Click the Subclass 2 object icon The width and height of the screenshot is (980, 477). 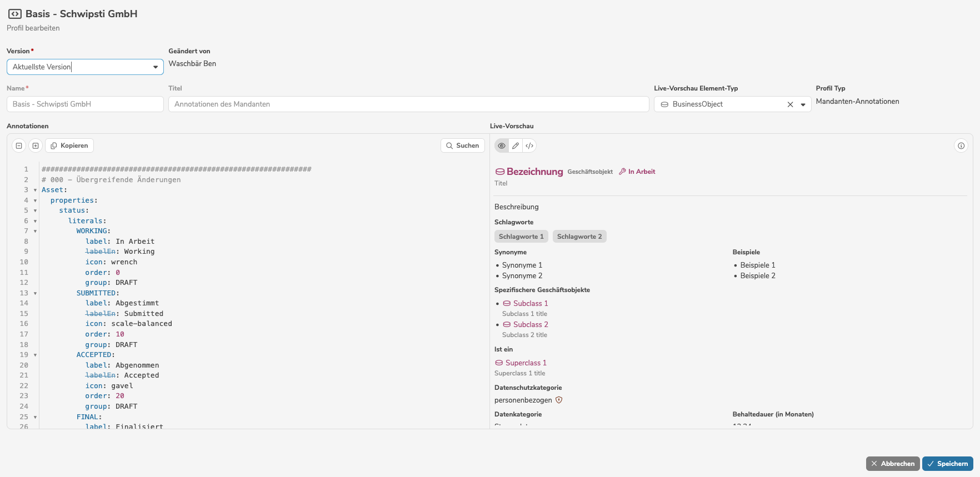tap(507, 324)
